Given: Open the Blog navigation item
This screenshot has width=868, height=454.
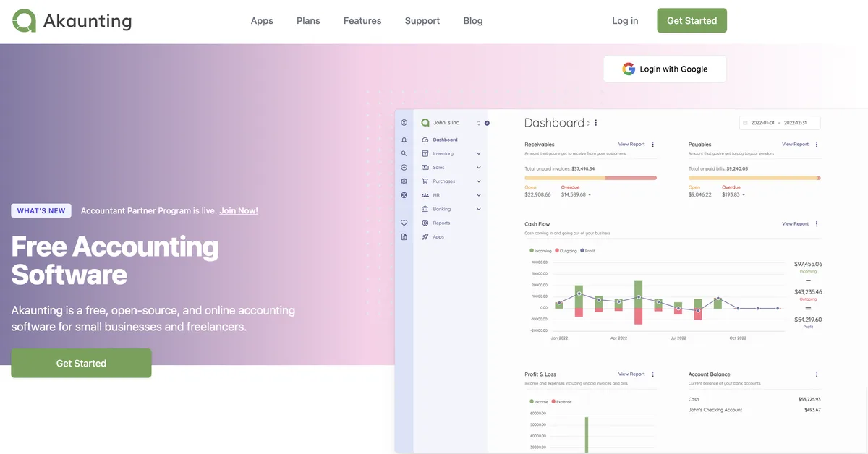Looking at the screenshot, I should (x=473, y=21).
